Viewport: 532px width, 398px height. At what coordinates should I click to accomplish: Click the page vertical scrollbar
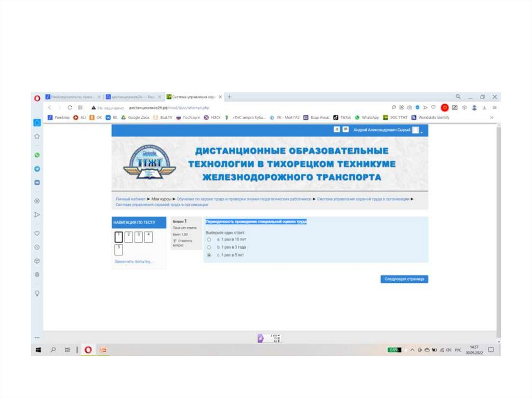498,234
